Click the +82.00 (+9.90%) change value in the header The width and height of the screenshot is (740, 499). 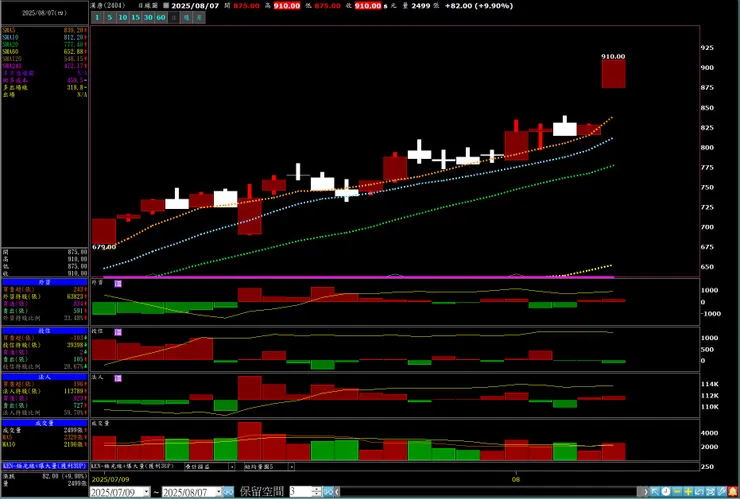(x=479, y=6)
